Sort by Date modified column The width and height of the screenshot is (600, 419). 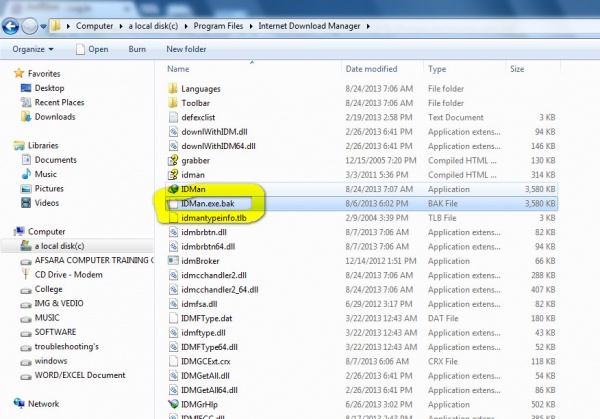[371, 69]
